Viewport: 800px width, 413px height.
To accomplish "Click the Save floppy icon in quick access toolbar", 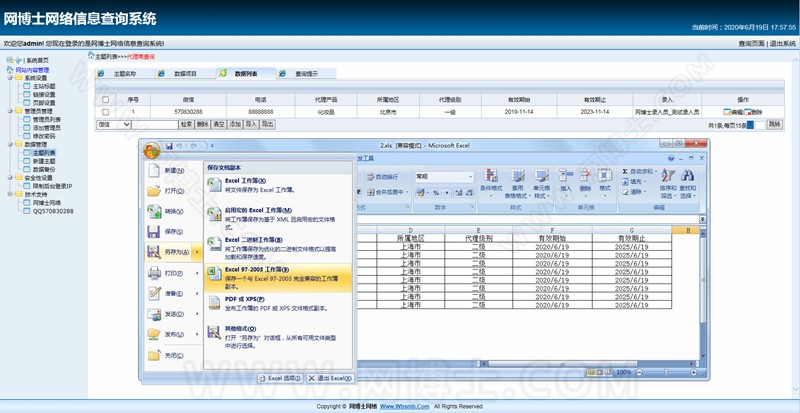I will coord(169,146).
